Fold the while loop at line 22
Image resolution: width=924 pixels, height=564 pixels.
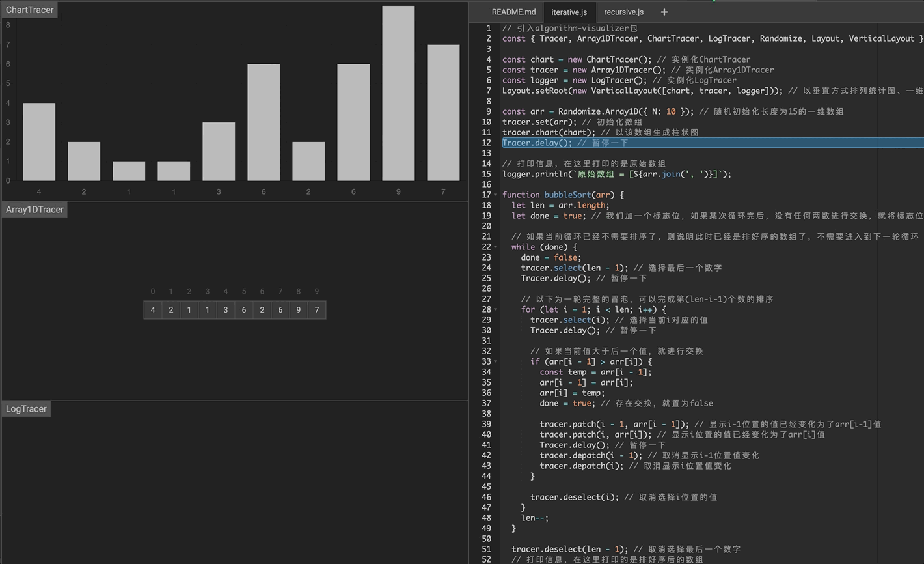(496, 247)
